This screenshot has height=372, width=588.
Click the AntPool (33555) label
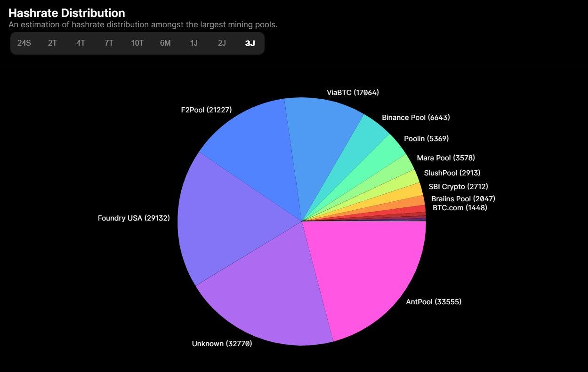[x=434, y=302]
